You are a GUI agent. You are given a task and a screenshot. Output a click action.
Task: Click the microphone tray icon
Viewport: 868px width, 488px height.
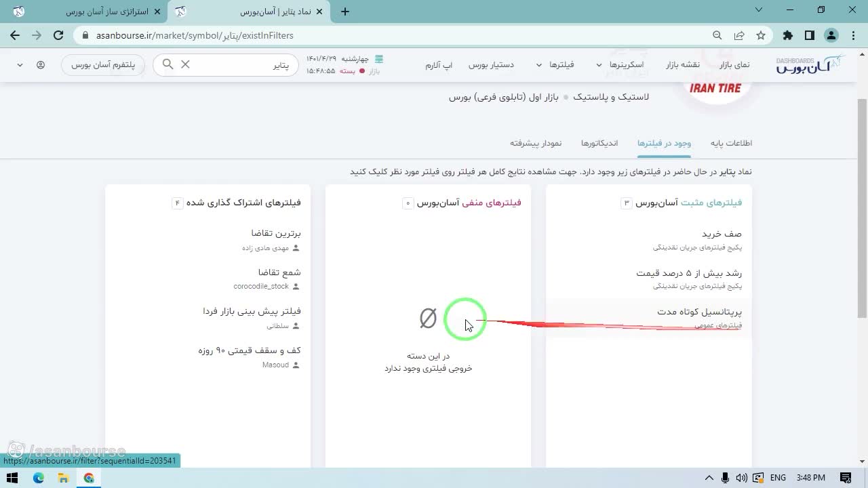click(725, 478)
